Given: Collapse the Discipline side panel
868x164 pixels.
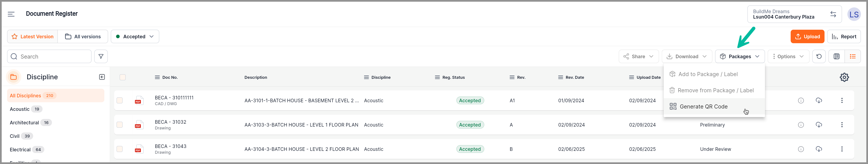Looking at the screenshot, I should (x=102, y=77).
